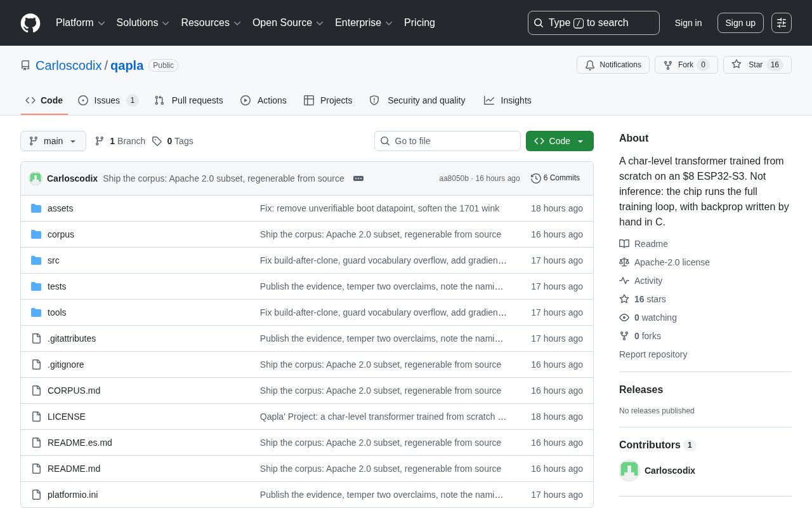Click the README.md file icon

point(36,469)
